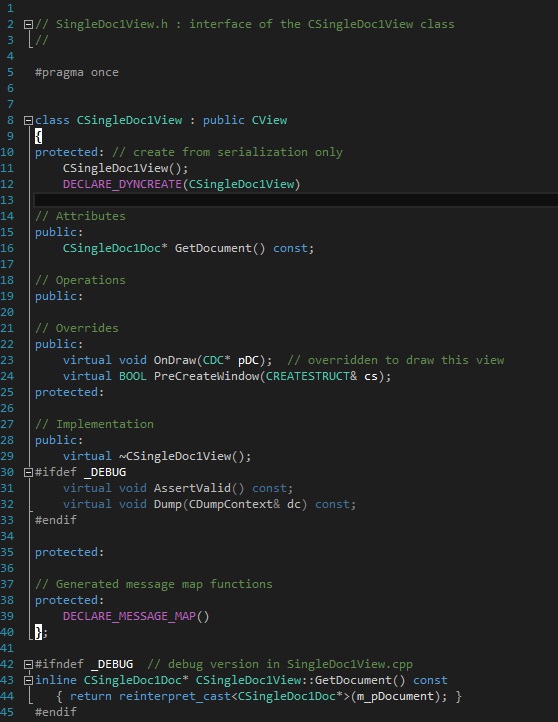Click the '// Overrides' comment
Screen dimensions: 558x722
77,328
